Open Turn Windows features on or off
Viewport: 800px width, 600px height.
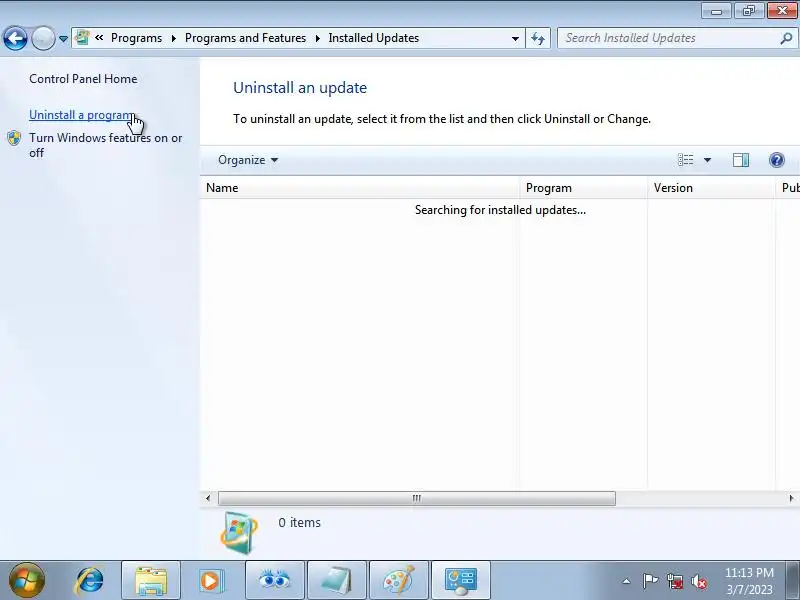pos(106,145)
